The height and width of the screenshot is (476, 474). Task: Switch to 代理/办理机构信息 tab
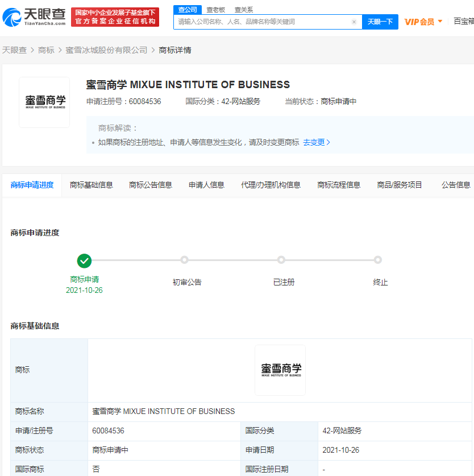pos(271,185)
